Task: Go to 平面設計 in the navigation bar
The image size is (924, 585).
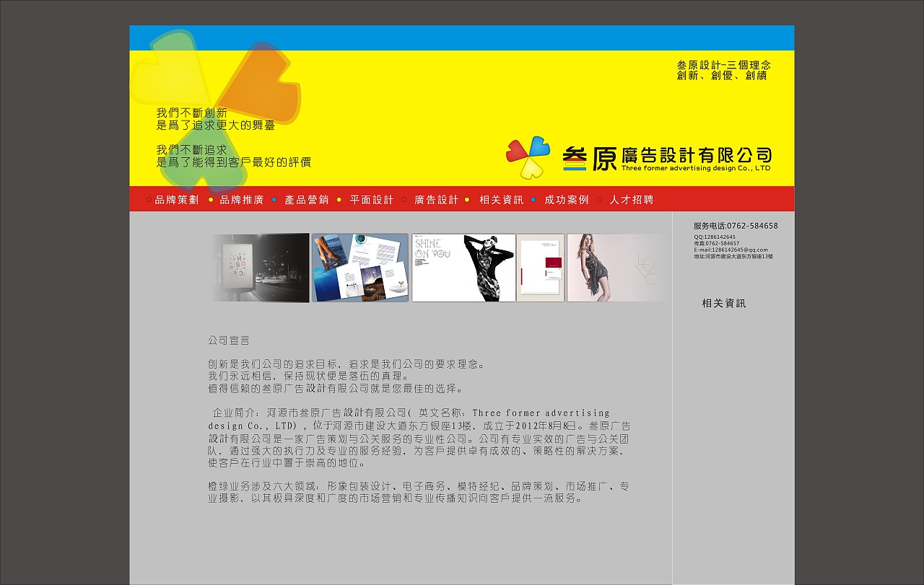Action: click(x=372, y=200)
